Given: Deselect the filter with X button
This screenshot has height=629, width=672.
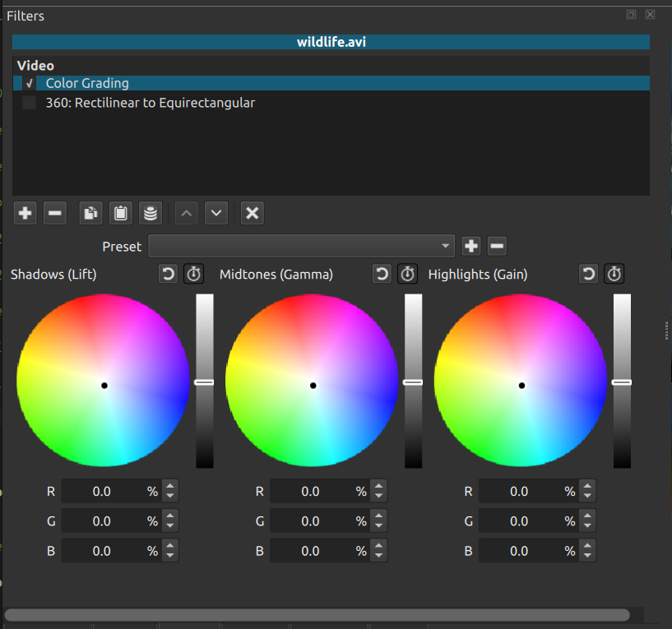Looking at the screenshot, I should point(253,214).
